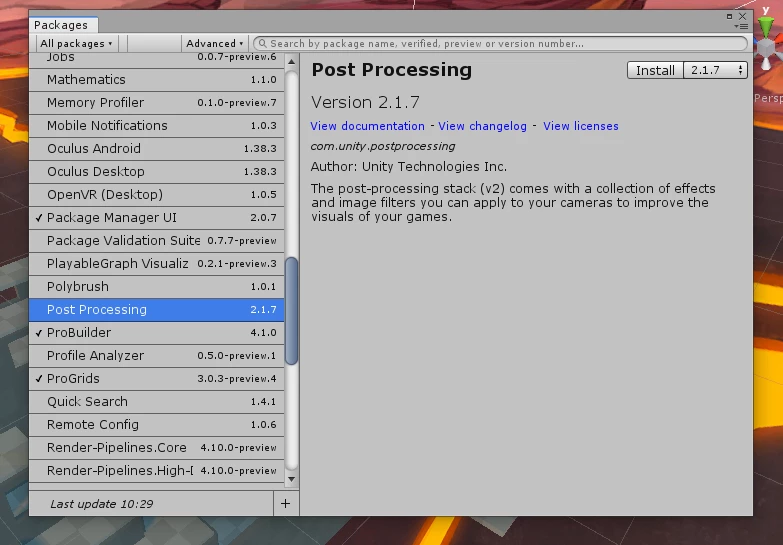Click the com.unity.postprocessing package name
Viewport: 783px width, 545px height.
click(x=383, y=146)
